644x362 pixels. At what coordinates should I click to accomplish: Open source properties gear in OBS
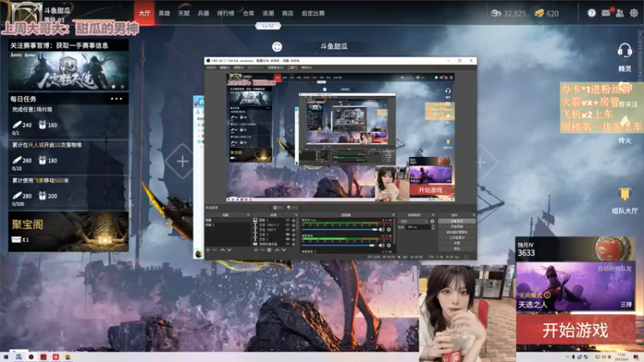pyautogui.click(x=269, y=250)
